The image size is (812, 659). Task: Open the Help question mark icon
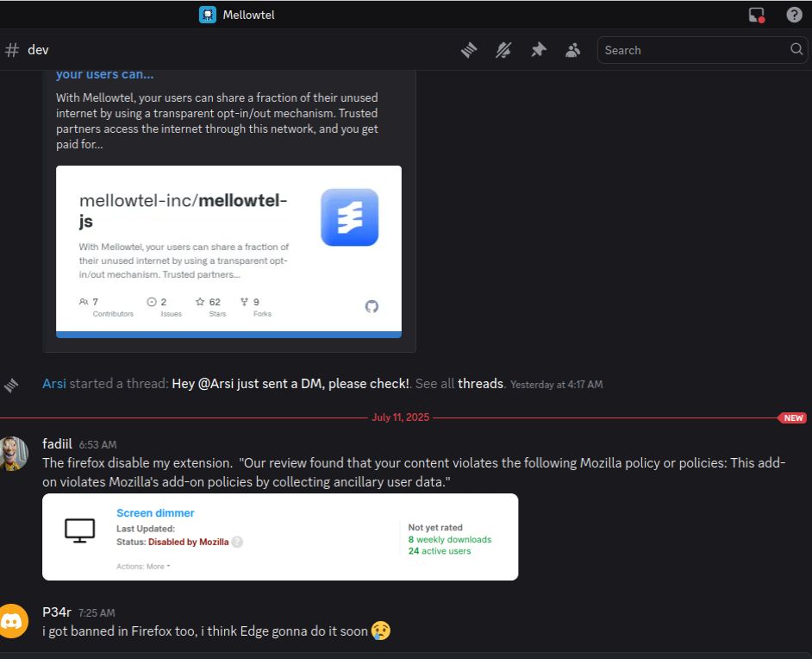coord(795,15)
